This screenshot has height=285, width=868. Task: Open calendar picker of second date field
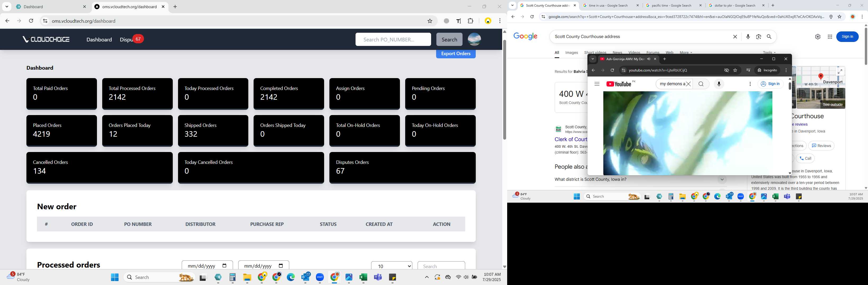(x=281, y=266)
